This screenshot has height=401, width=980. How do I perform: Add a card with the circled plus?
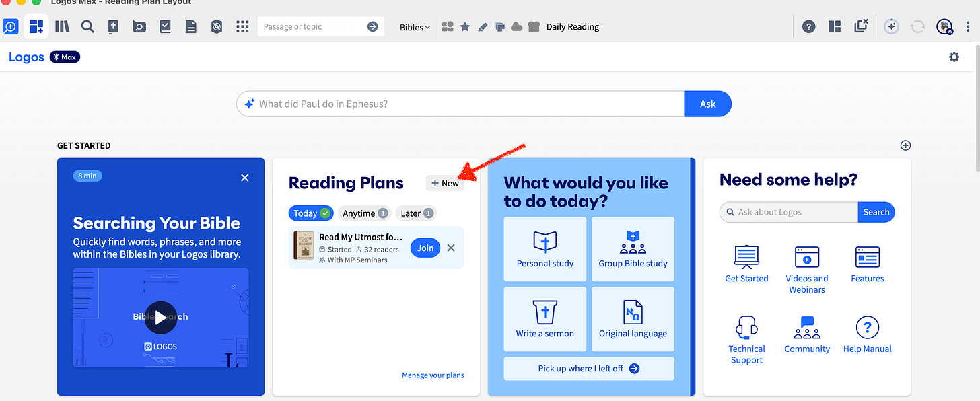(905, 145)
